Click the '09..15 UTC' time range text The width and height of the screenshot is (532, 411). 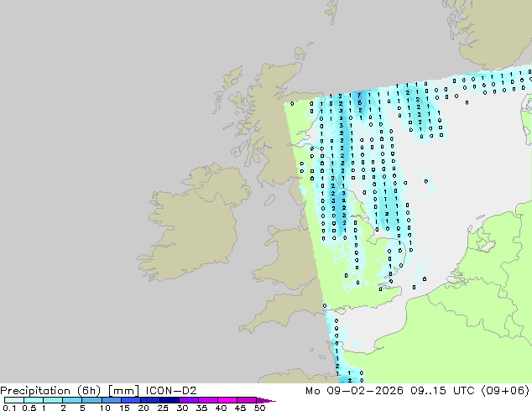pos(441,391)
